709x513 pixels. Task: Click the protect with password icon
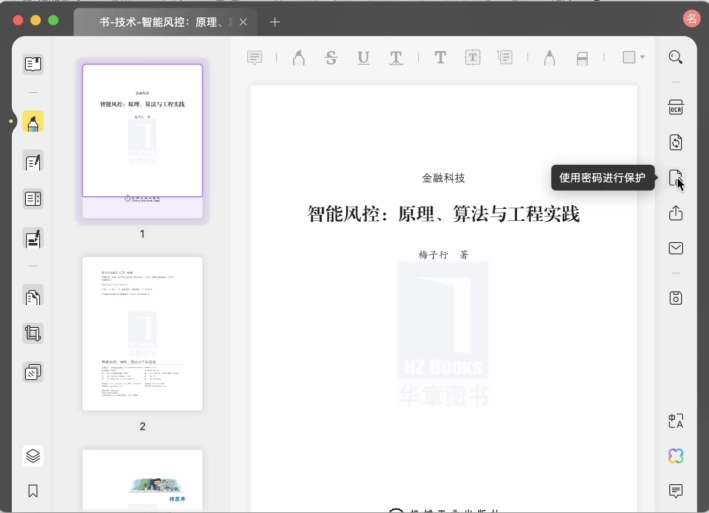(x=676, y=178)
